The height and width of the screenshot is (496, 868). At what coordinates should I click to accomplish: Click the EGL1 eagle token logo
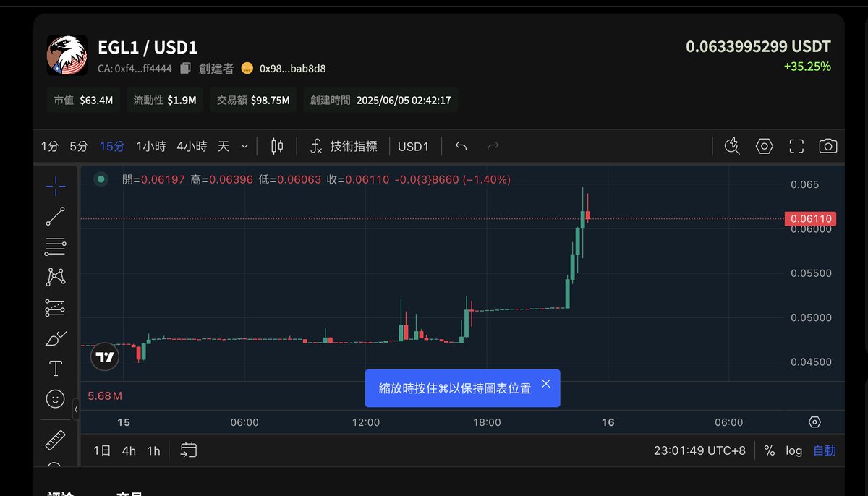click(x=67, y=56)
